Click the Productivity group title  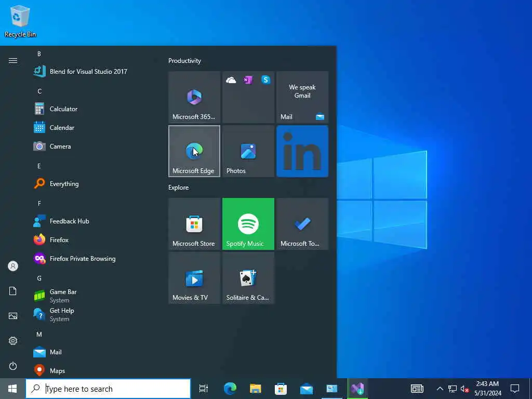pos(184,61)
